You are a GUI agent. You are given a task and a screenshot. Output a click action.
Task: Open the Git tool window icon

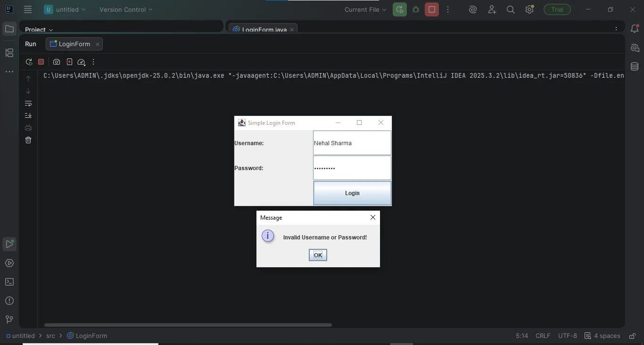[x=9, y=320]
